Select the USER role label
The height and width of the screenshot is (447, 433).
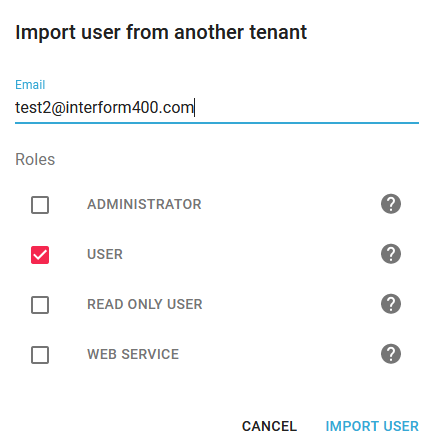click(105, 254)
